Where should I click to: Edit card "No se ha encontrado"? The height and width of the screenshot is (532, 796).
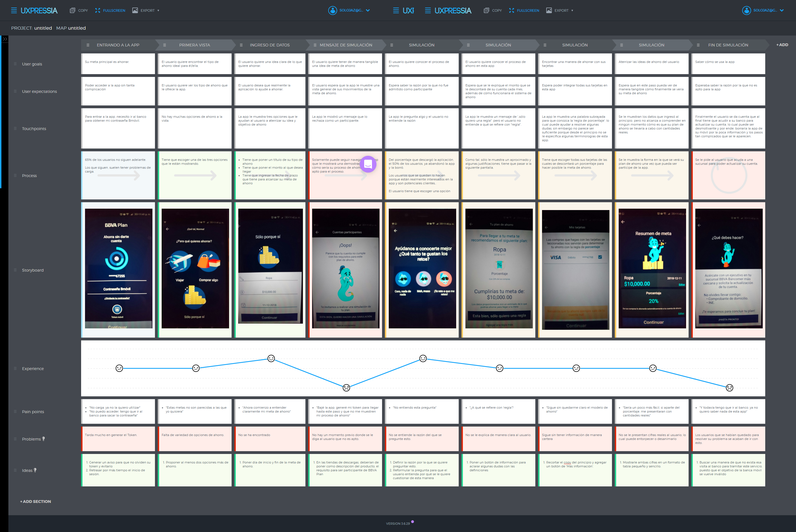[x=270, y=439]
